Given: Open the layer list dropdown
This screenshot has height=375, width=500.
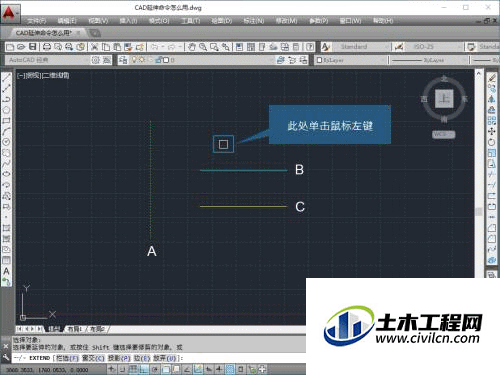Looking at the screenshot, I should (202, 60).
